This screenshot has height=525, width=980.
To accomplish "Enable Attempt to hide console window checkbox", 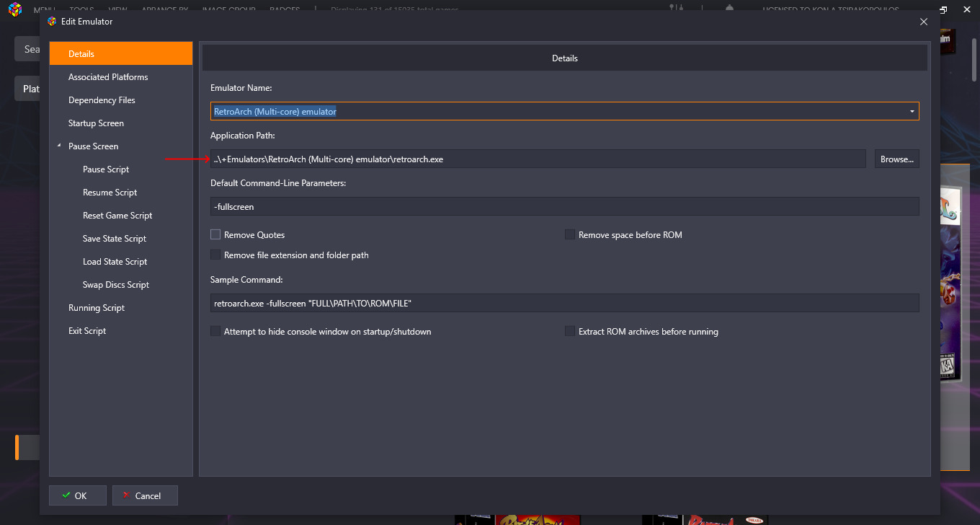I will coord(215,331).
